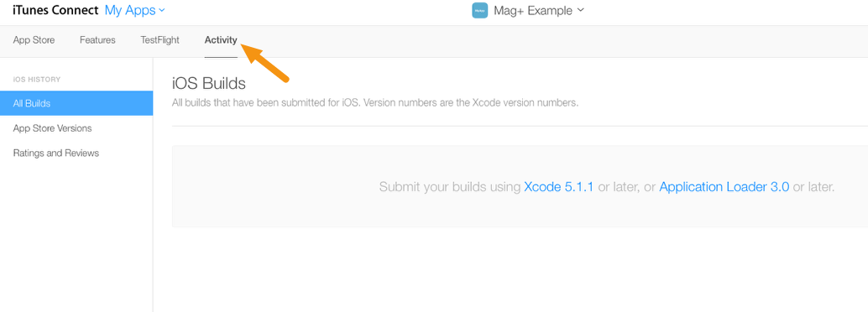Click the Mag+ Example app icon
The image size is (868, 312).
click(x=479, y=11)
